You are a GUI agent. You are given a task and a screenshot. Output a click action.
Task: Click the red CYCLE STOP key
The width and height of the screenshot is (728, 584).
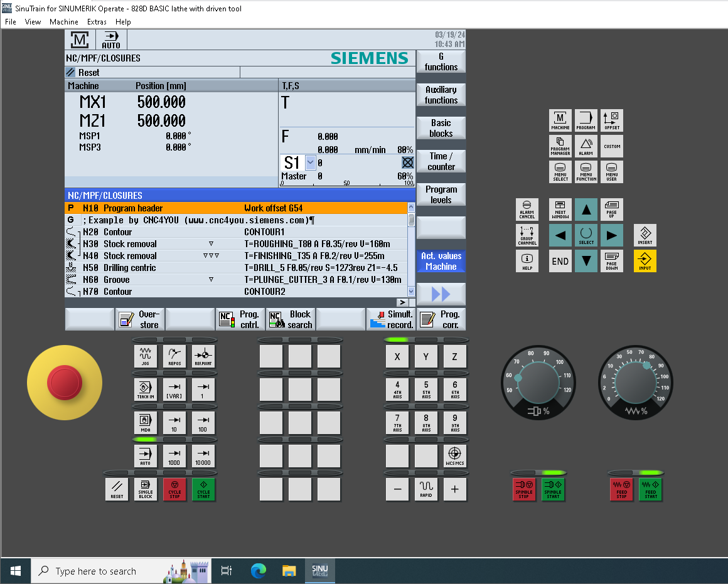(x=174, y=490)
